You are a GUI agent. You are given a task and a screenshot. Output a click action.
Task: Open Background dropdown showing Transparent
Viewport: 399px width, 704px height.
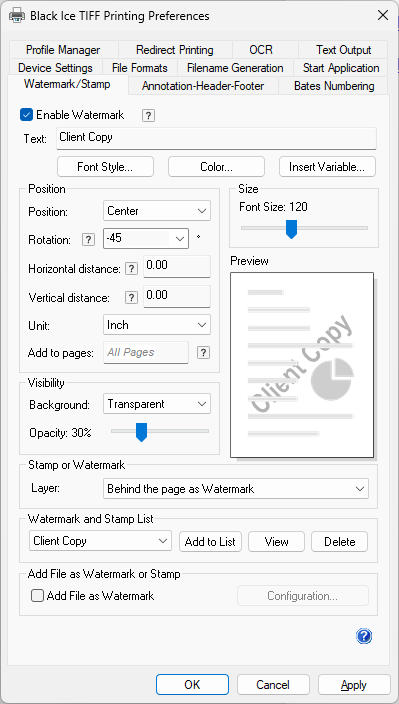coord(157,404)
